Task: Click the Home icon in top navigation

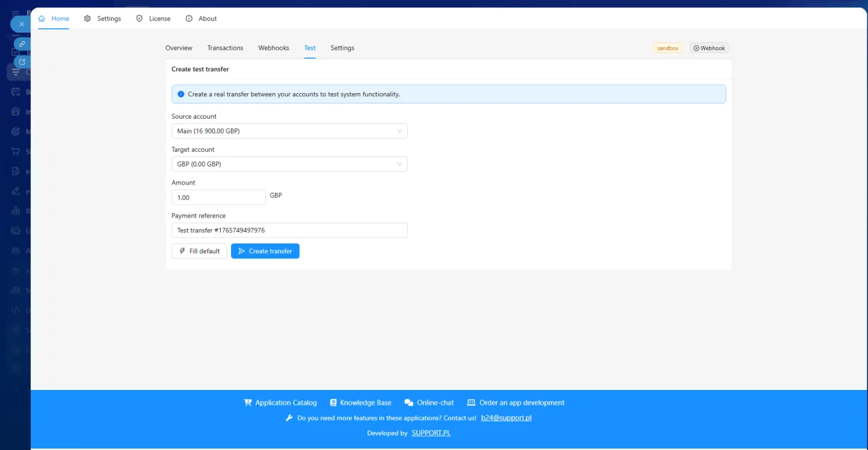Action: (x=41, y=19)
